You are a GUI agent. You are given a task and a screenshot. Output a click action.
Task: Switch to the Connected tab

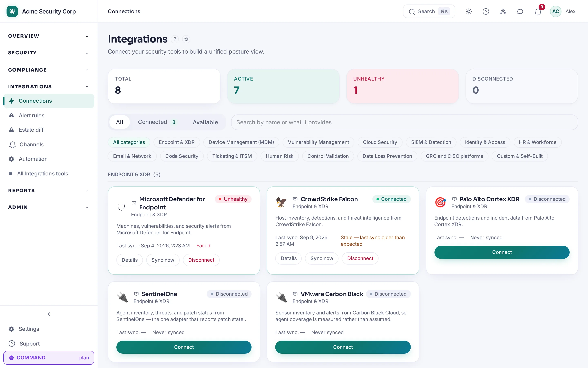[157, 122]
